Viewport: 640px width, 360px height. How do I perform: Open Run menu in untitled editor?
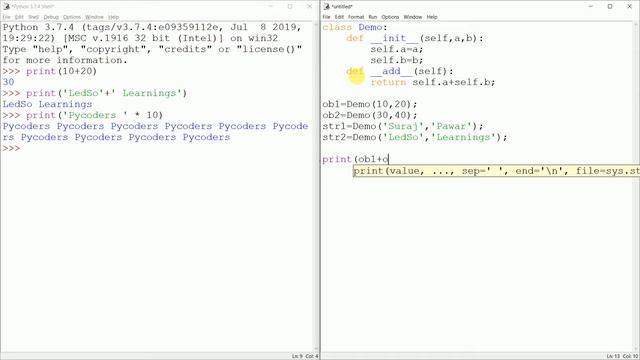tap(373, 17)
